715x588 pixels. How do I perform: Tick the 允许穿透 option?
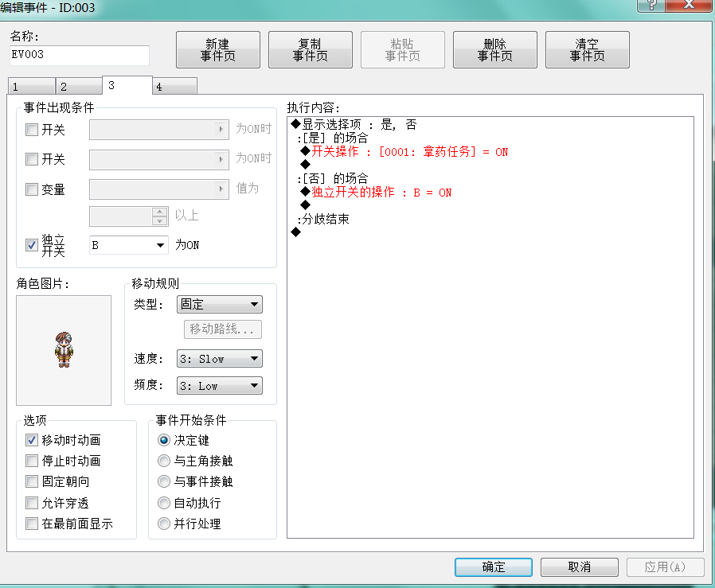(32, 503)
